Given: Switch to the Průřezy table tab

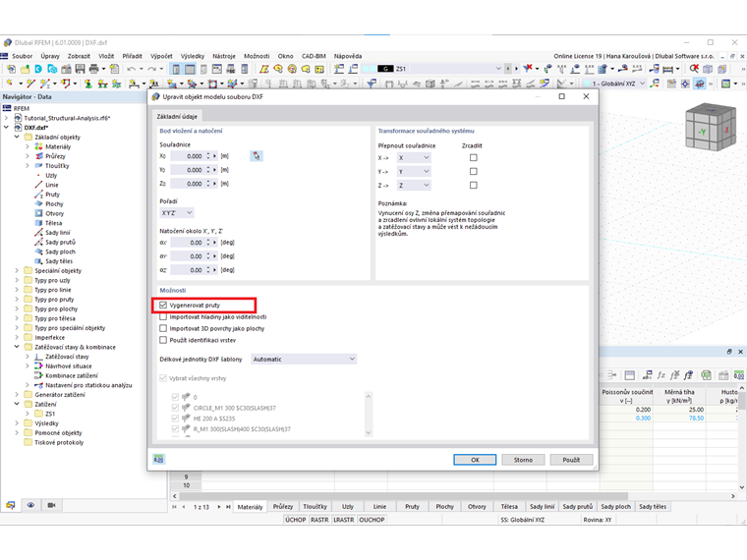Looking at the screenshot, I should click(283, 507).
